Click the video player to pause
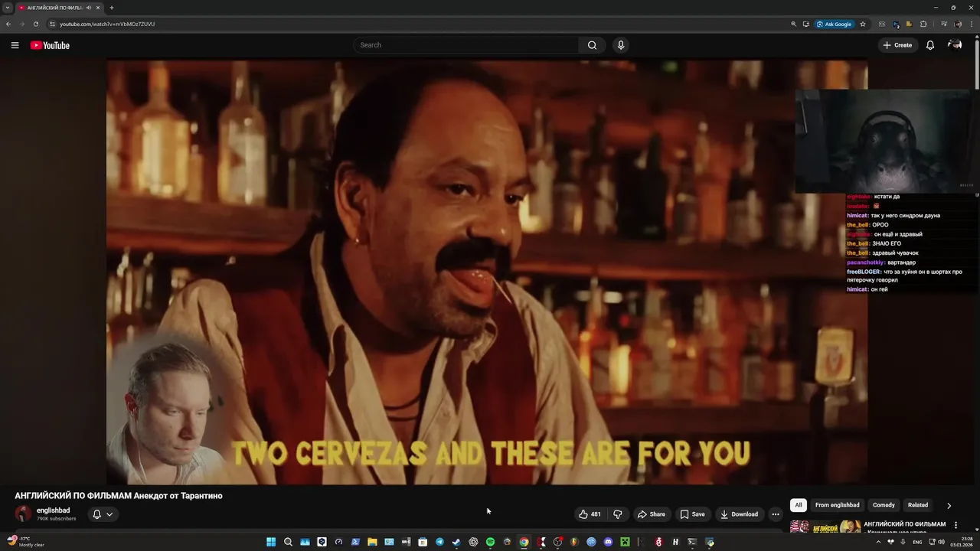Image resolution: width=980 pixels, height=551 pixels. pyautogui.click(x=487, y=272)
